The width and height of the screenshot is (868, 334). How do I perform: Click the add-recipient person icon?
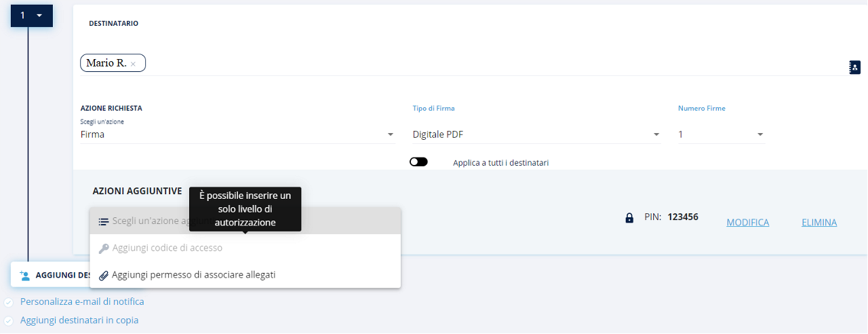click(25, 275)
